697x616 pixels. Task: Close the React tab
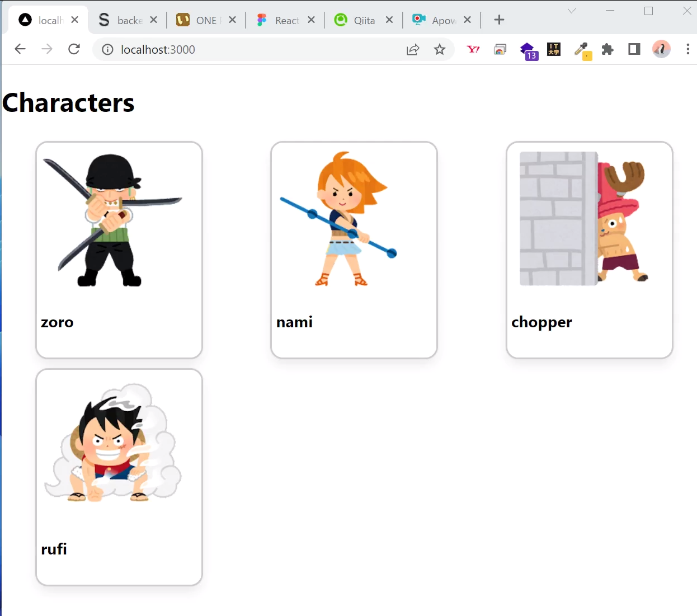(312, 20)
